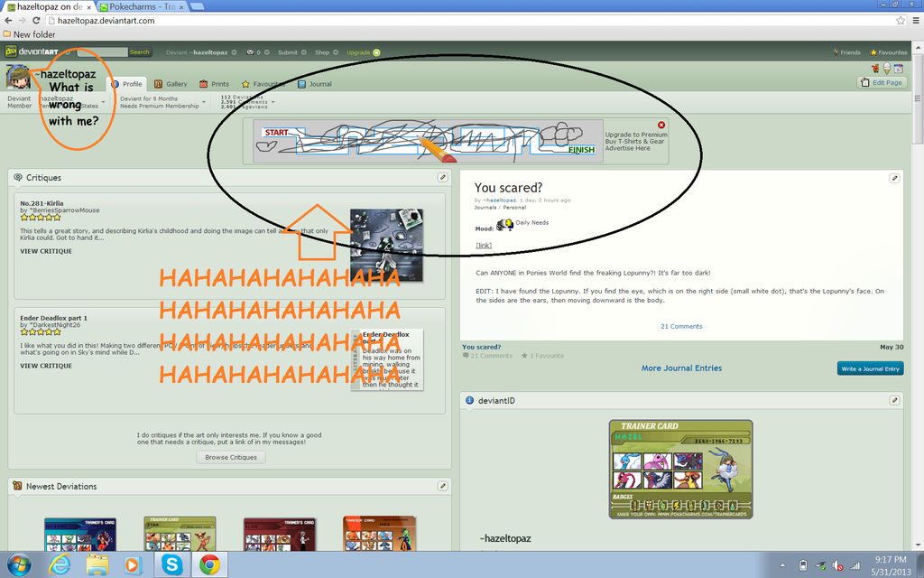The height and width of the screenshot is (578, 924).
Task: Click the pencil icon on deviantID panel
Action: coord(893,400)
